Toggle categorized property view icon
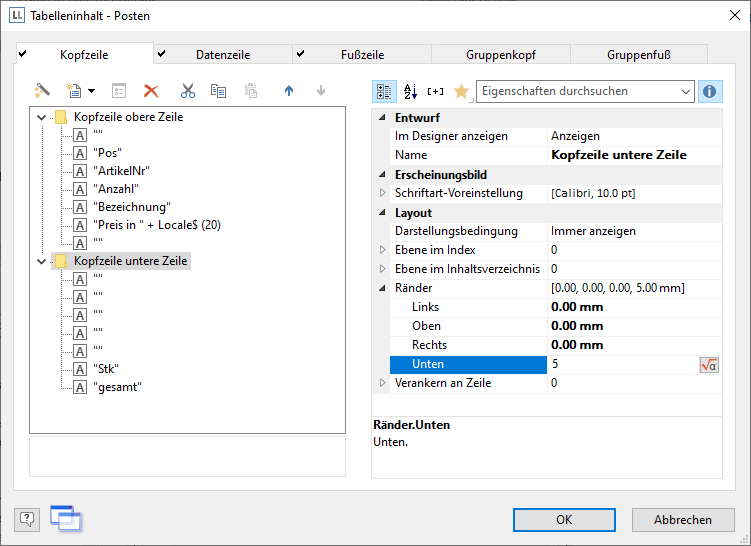This screenshot has width=751, height=546. coord(384,91)
